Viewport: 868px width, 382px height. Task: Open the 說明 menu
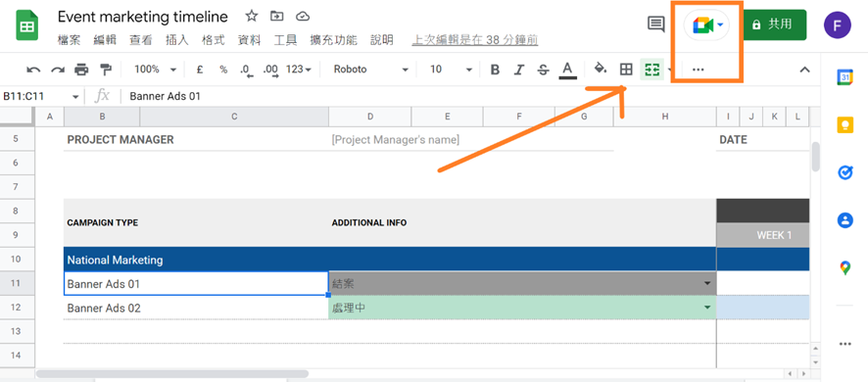[x=381, y=40]
